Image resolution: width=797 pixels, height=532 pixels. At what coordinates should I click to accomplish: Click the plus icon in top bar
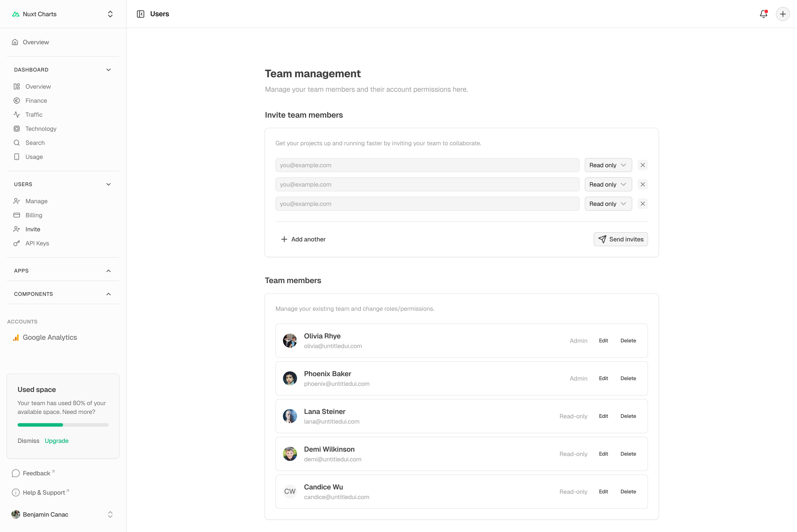pos(783,14)
